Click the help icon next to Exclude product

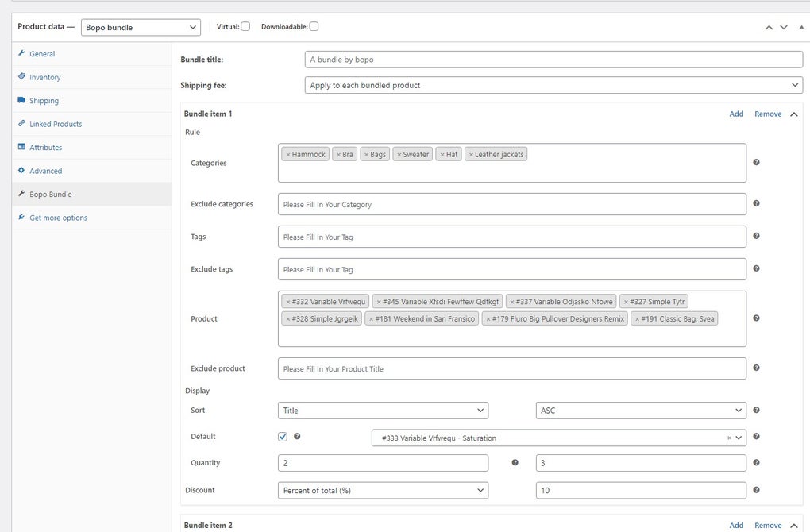click(756, 368)
